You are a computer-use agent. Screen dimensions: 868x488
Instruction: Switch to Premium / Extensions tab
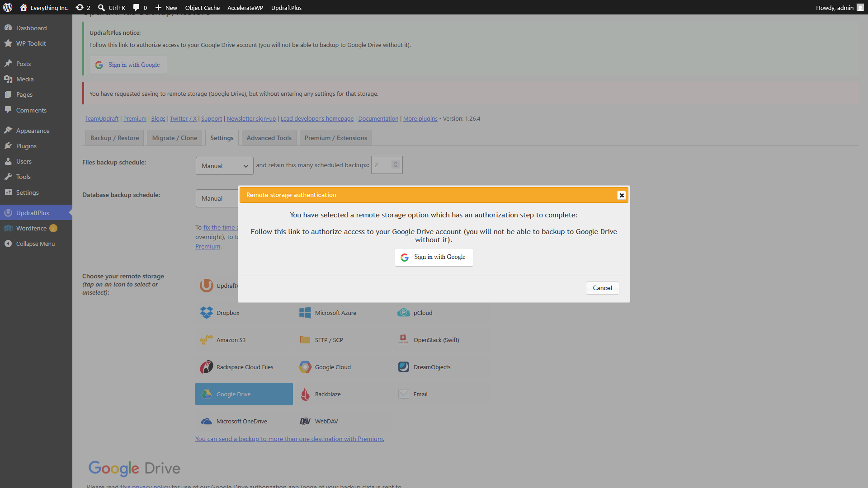pos(336,138)
